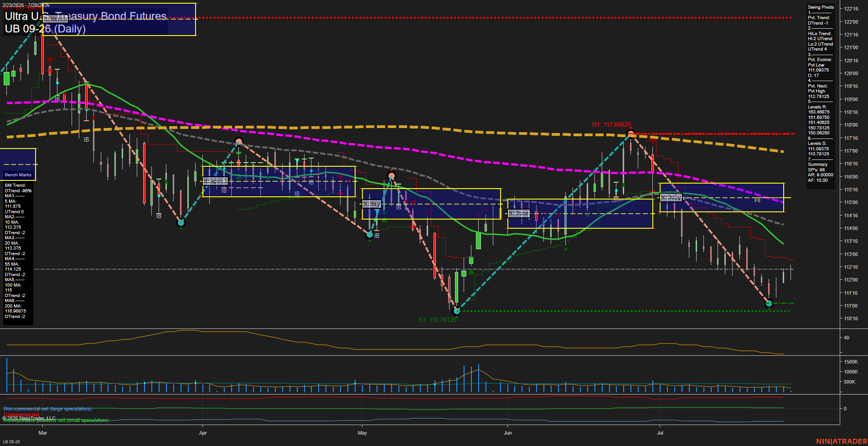Image resolution: width=868 pixels, height=446 pixels.
Task: Click the 111'00 price axis label
Action: pyautogui.click(x=851, y=306)
